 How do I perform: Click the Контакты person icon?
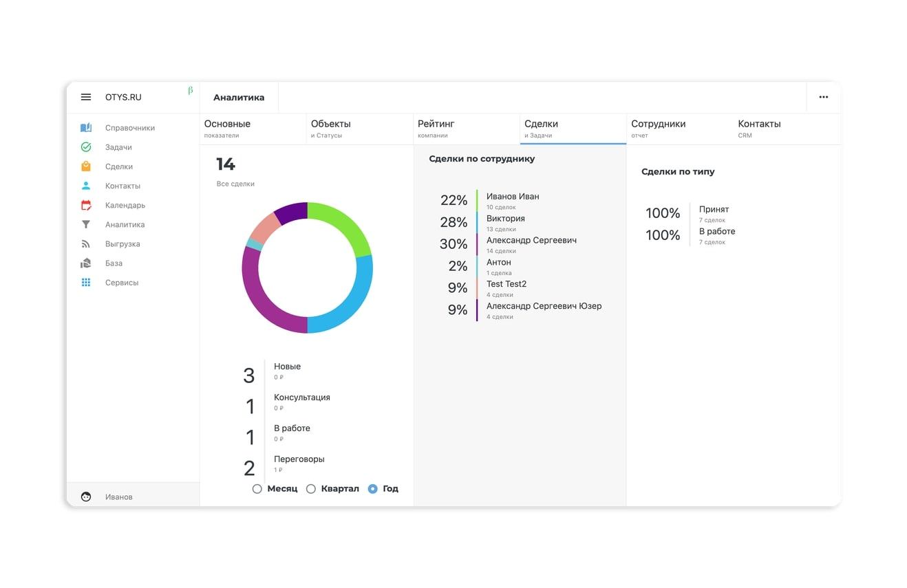pyautogui.click(x=86, y=186)
